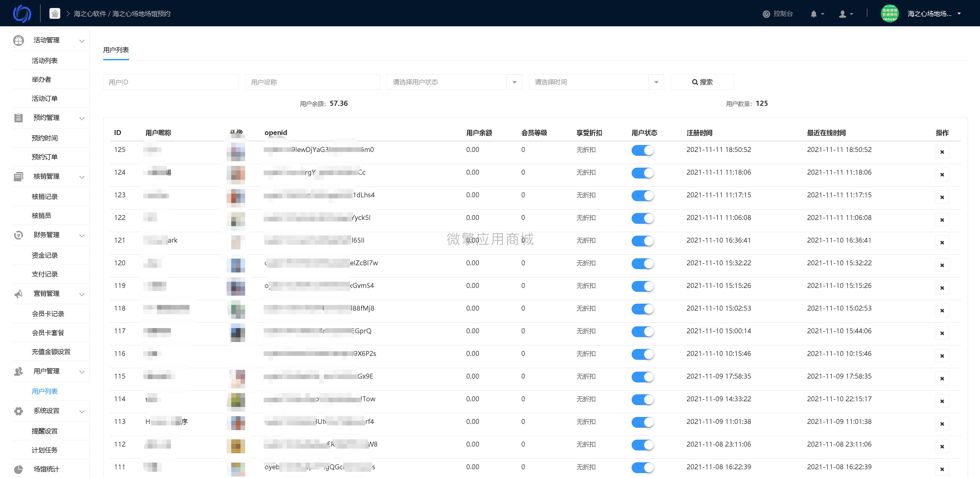Select the 用户列表 tab
The height and width of the screenshot is (478, 980).
pos(116,50)
